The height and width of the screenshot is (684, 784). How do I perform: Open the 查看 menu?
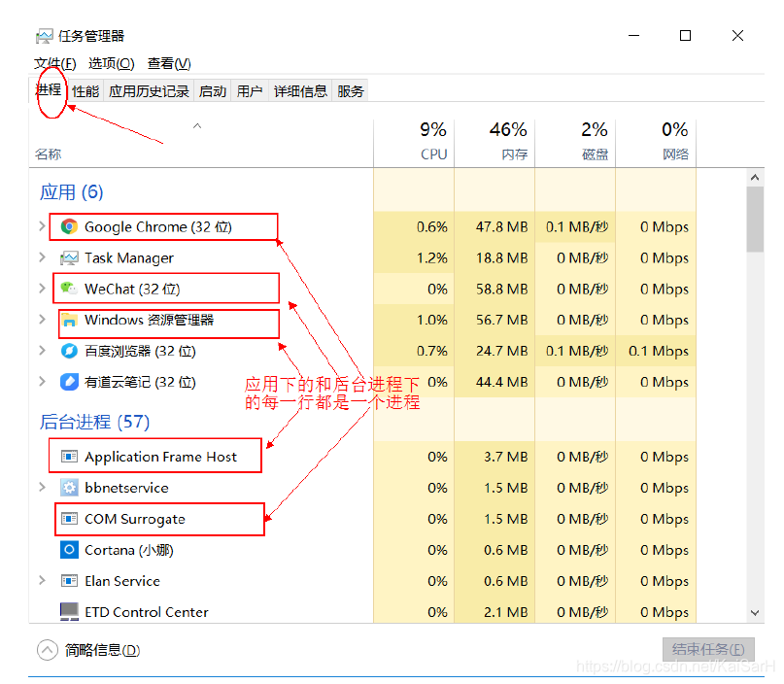pos(168,63)
